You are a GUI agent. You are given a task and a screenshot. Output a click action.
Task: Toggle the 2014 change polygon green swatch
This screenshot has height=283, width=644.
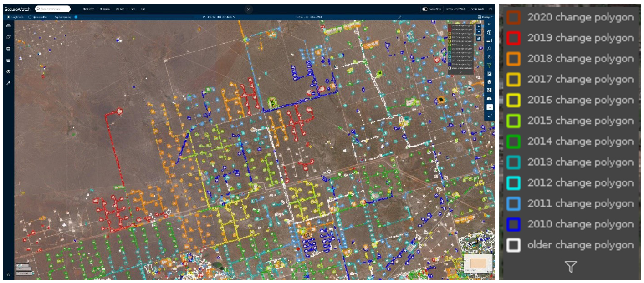(513, 141)
